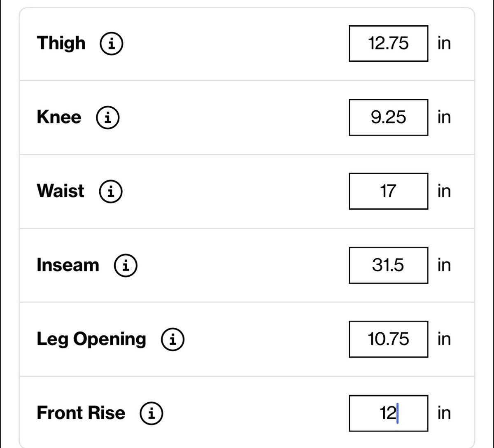Tap the Waist info icon
This screenshot has width=494, height=448.
tap(111, 191)
